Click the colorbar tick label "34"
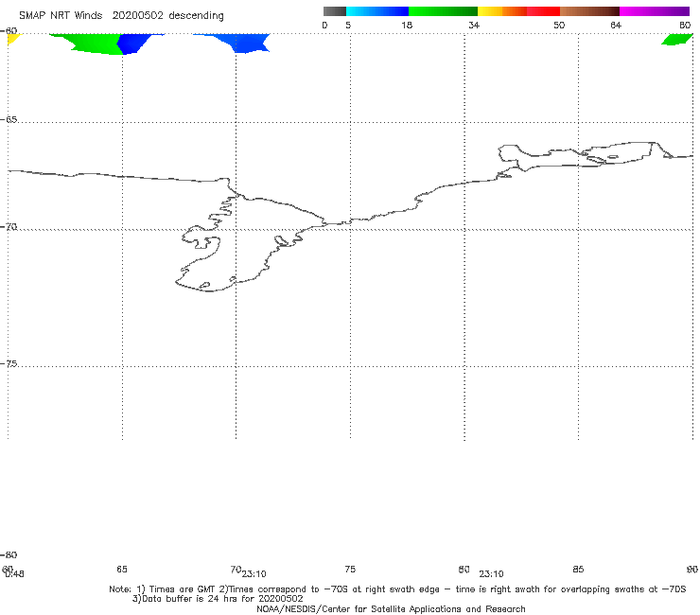This screenshot has width=700, height=615. (x=474, y=25)
